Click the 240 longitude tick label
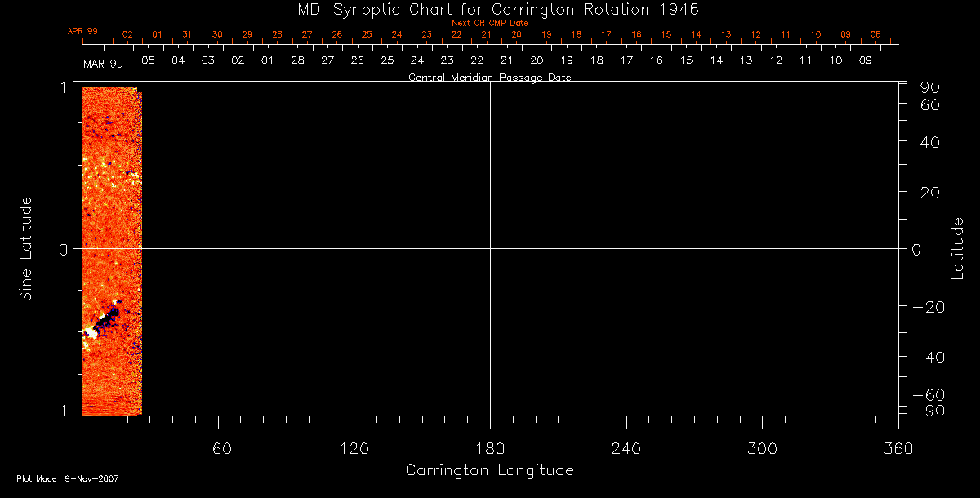Image resolution: width=980 pixels, height=498 pixels. (x=626, y=447)
